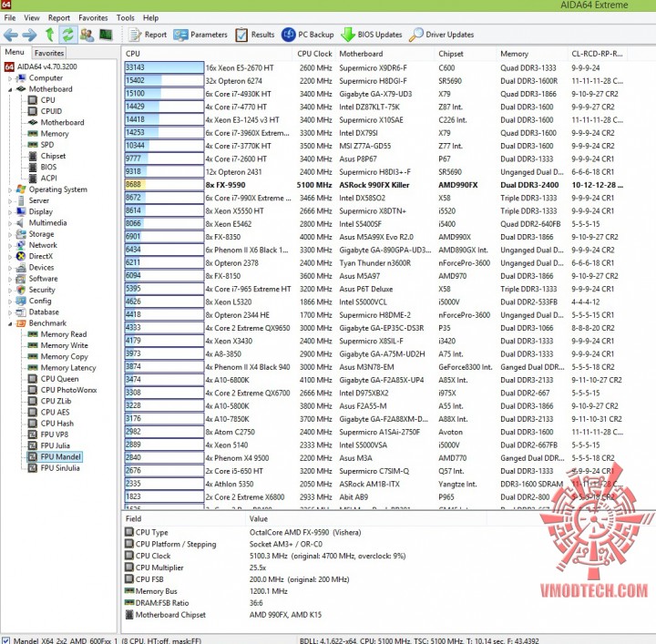Expand the Server tree node
Viewport: 656px width, 644px height.
pos(10,201)
